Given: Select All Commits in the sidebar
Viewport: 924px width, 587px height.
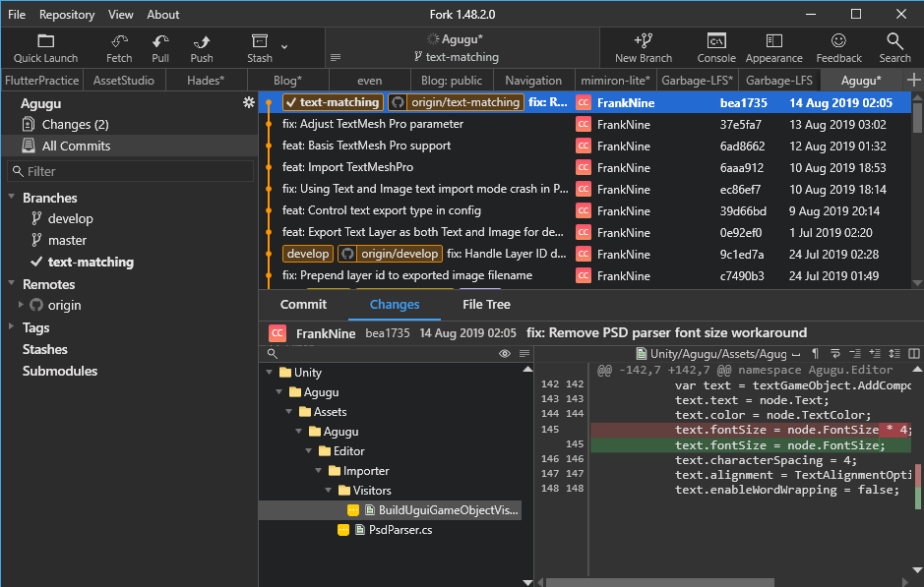Looking at the screenshot, I should tap(129, 147).
